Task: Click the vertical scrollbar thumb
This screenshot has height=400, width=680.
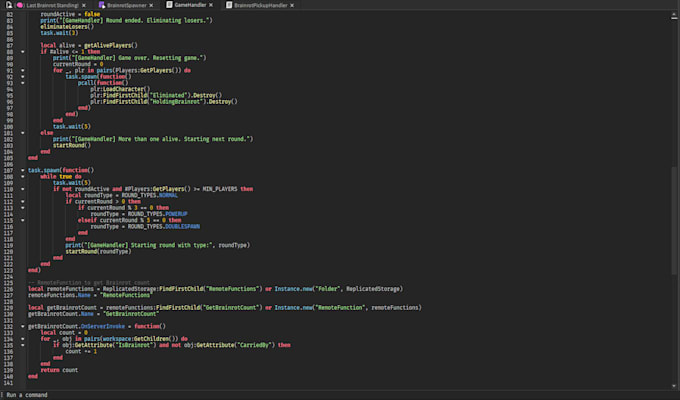Action: pos(674,220)
